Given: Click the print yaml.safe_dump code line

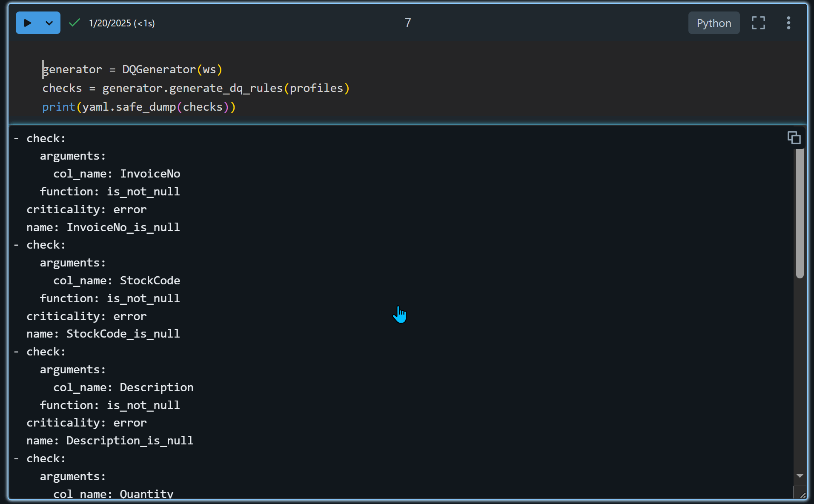Looking at the screenshot, I should coord(139,107).
